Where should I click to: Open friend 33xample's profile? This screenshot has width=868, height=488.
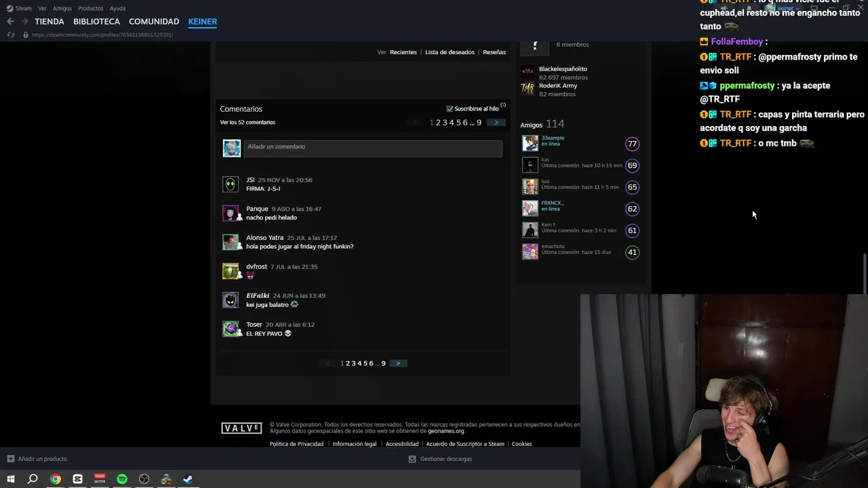pyautogui.click(x=553, y=138)
